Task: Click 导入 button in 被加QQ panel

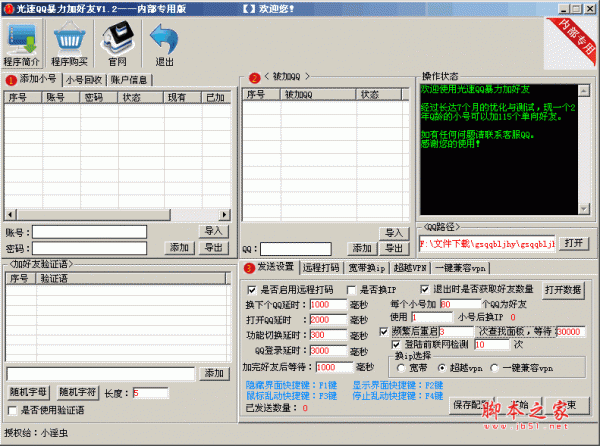Action: 394,233
